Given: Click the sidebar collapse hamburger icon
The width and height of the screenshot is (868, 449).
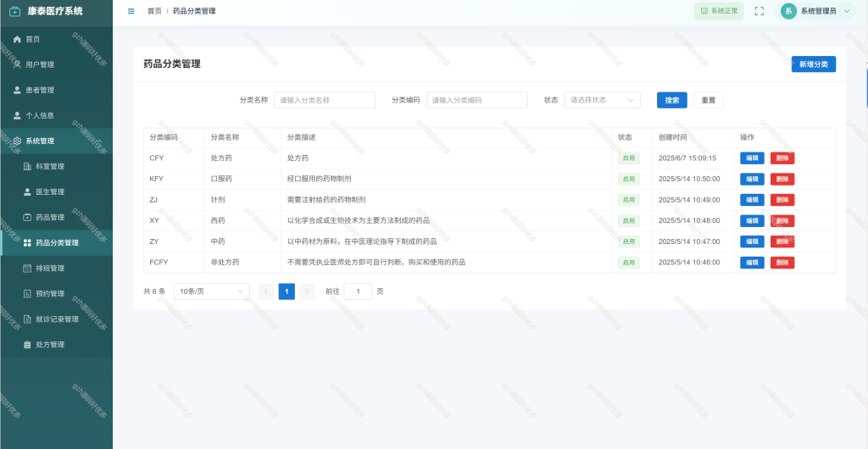Looking at the screenshot, I should [x=131, y=11].
